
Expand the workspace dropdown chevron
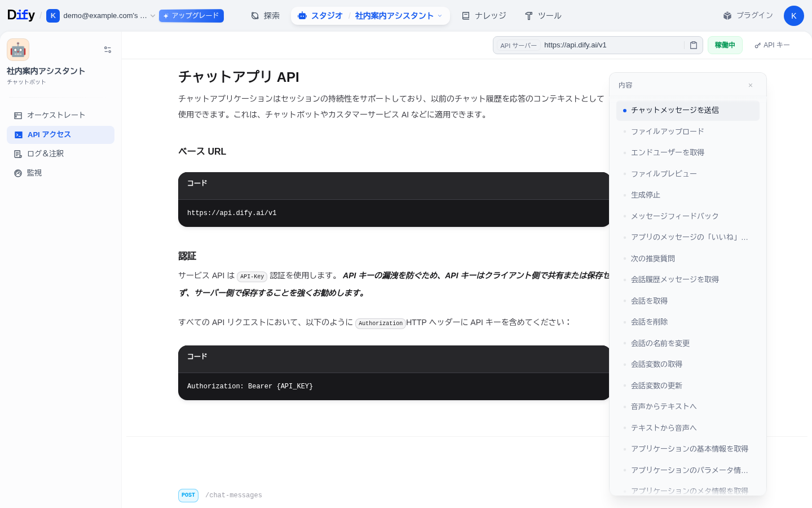click(153, 16)
